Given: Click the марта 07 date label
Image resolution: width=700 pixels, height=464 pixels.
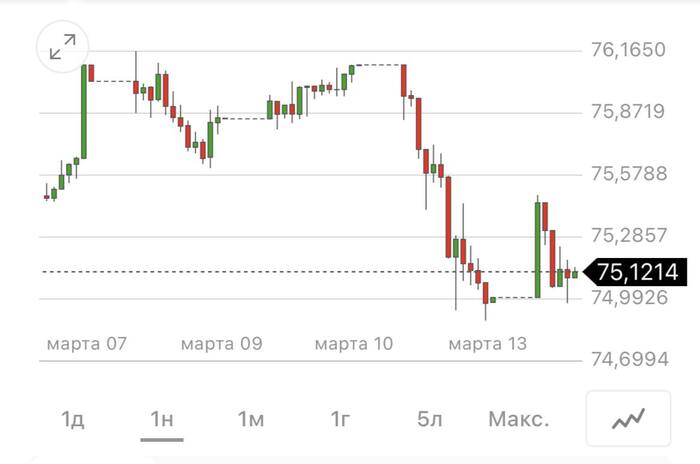Looking at the screenshot, I should pos(87,344).
